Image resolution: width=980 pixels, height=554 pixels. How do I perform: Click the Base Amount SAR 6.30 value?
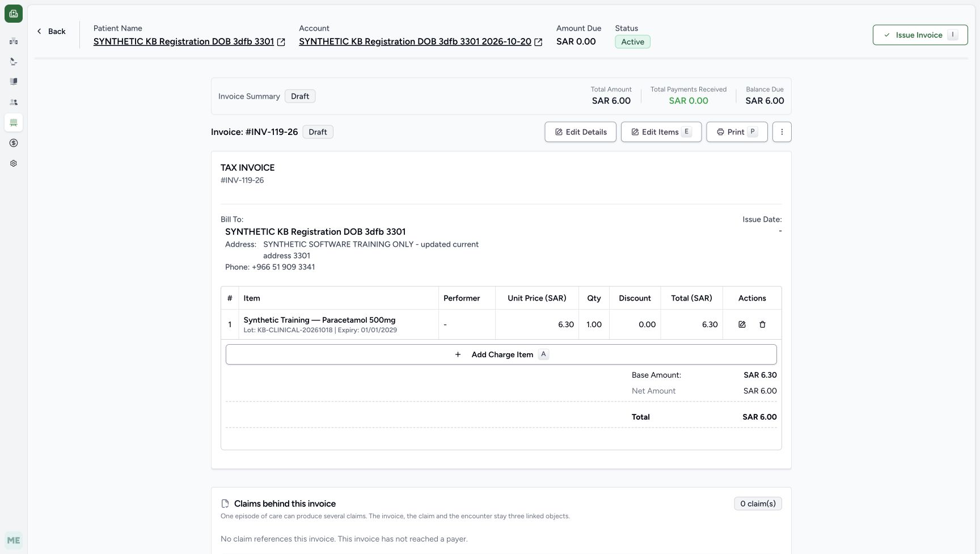pyautogui.click(x=760, y=375)
